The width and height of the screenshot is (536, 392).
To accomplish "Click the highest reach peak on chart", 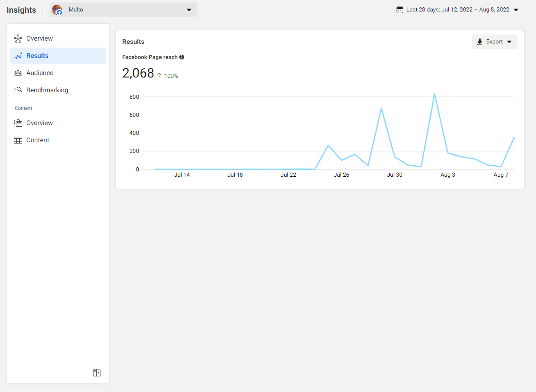I will pos(434,94).
